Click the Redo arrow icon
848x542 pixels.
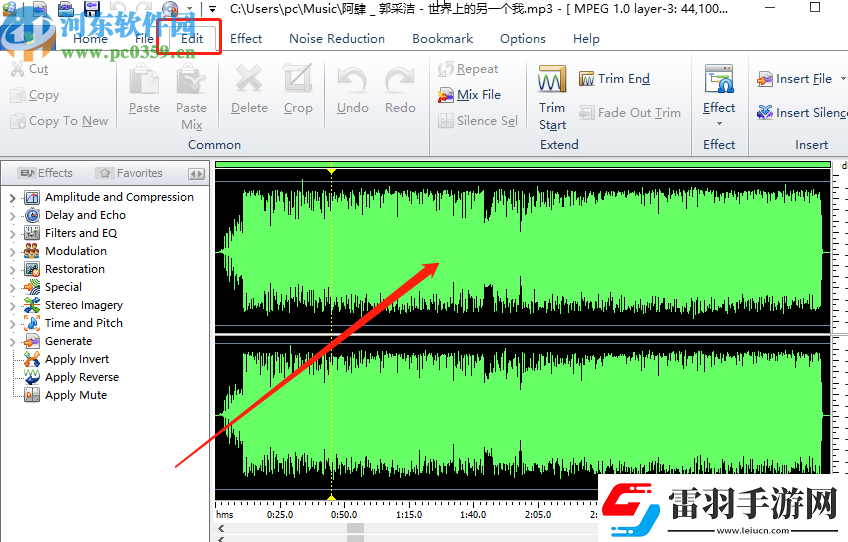(400, 81)
